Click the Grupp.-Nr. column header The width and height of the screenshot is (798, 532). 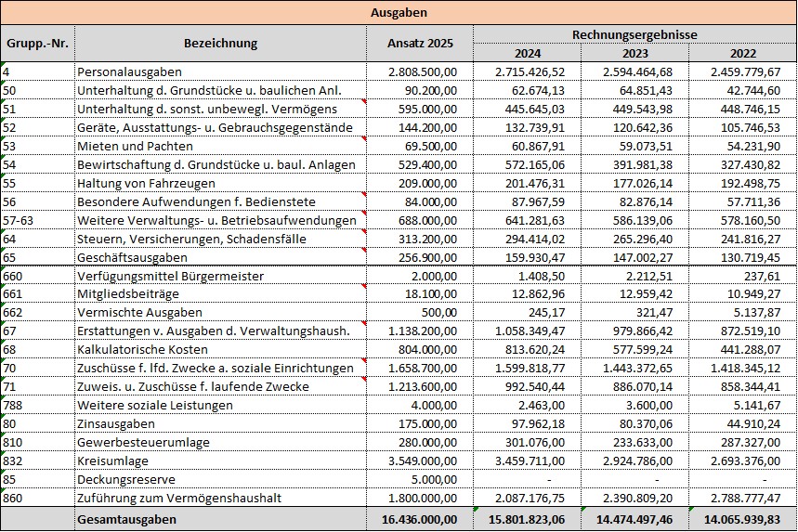click(x=38, y=44)
